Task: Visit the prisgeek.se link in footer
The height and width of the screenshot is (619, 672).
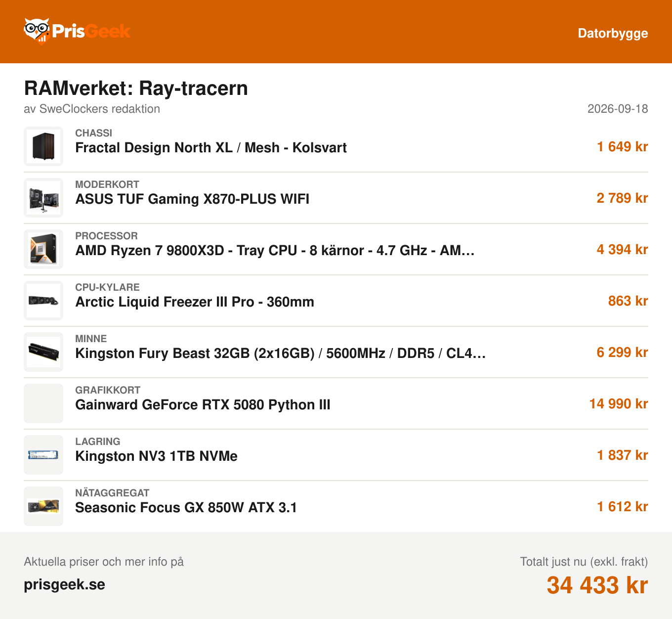Action: [x=65, y=584]
